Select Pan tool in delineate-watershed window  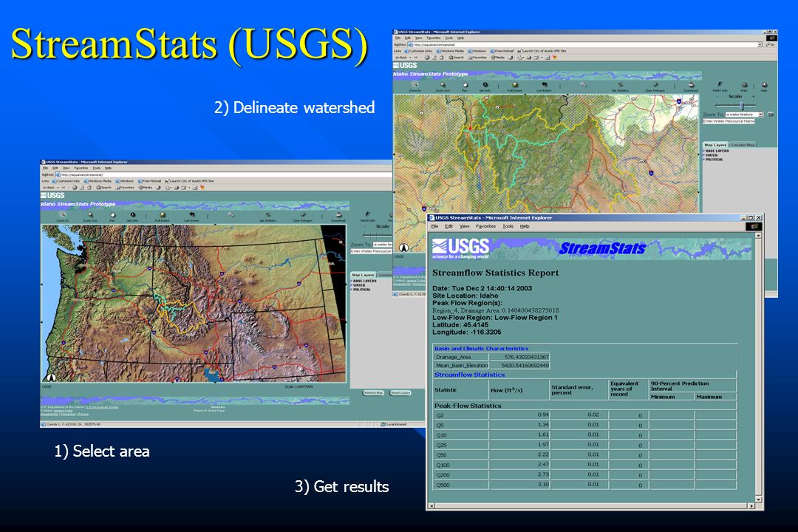(x=465, y=86)
